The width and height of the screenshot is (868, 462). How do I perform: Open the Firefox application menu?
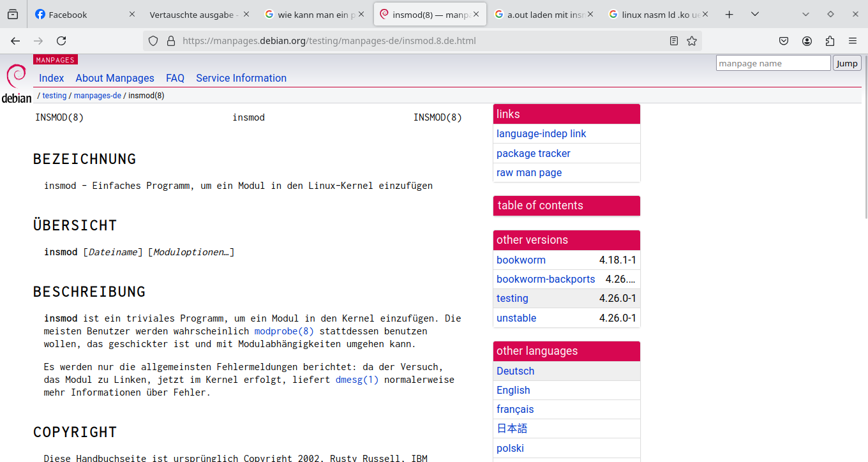coord(853,41)
